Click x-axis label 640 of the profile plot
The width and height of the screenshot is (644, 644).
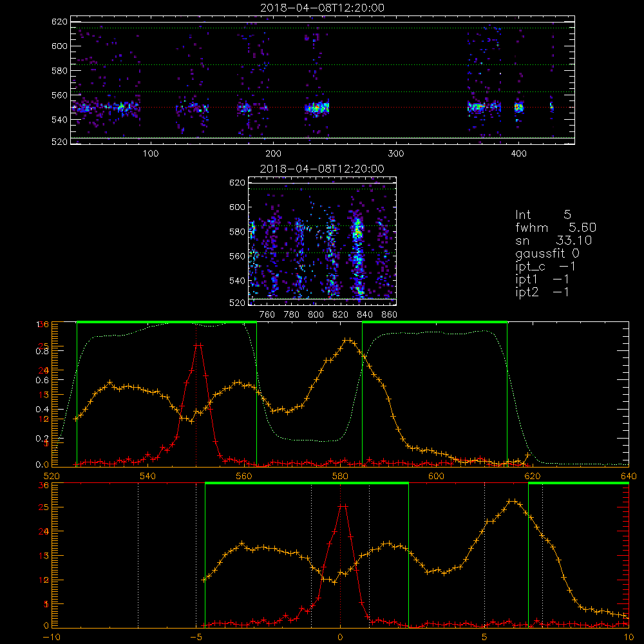point(629,476)
